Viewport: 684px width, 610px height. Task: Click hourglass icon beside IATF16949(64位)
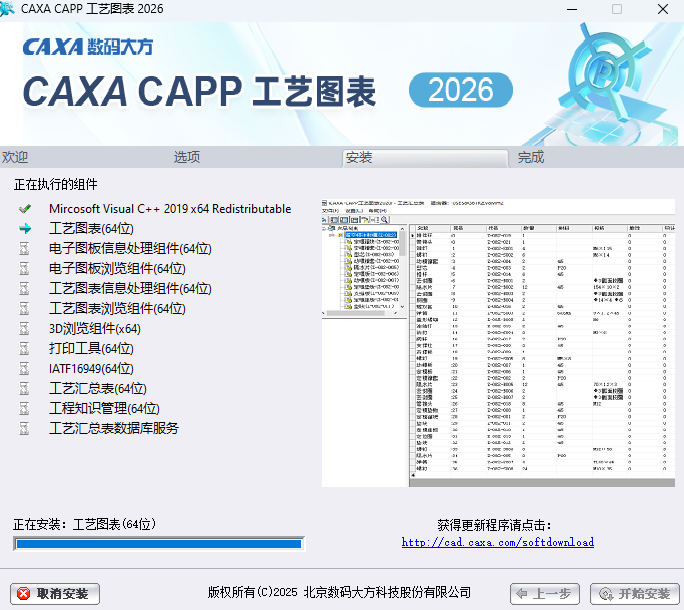24,368
